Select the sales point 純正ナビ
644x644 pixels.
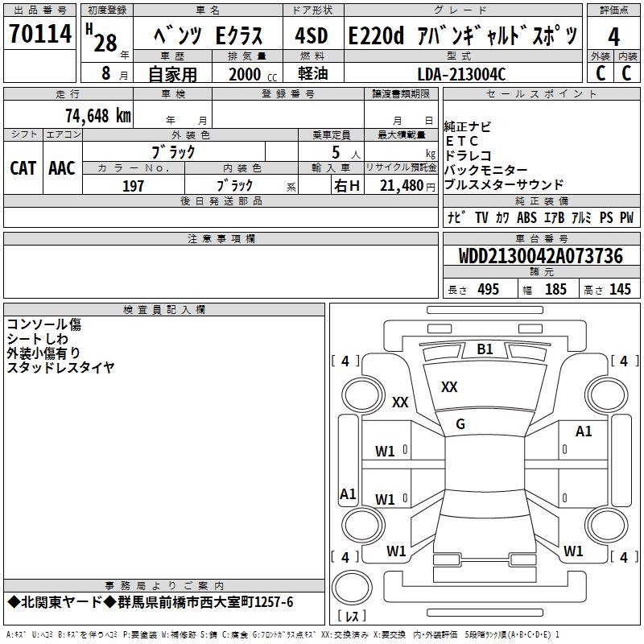coord(468,126)
